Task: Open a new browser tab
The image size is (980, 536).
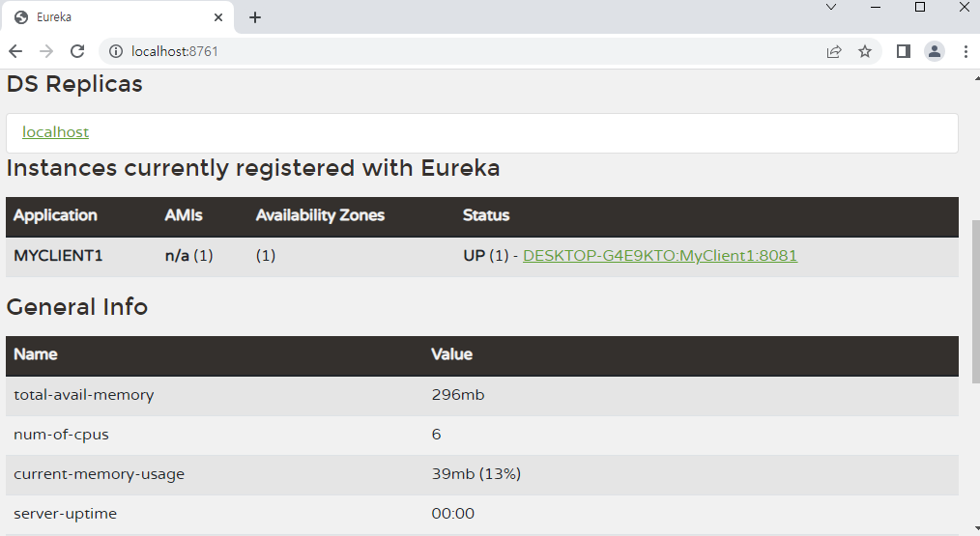Action: click(255, 17)
